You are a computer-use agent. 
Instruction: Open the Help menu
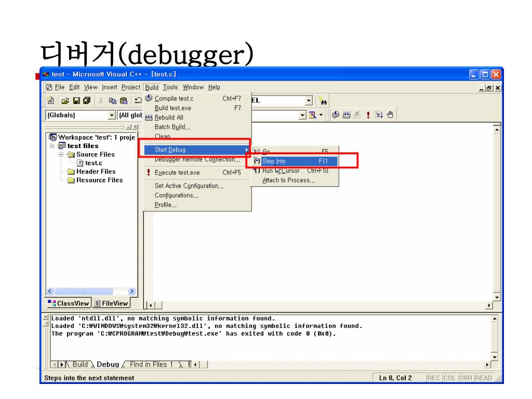coord(214,87)
